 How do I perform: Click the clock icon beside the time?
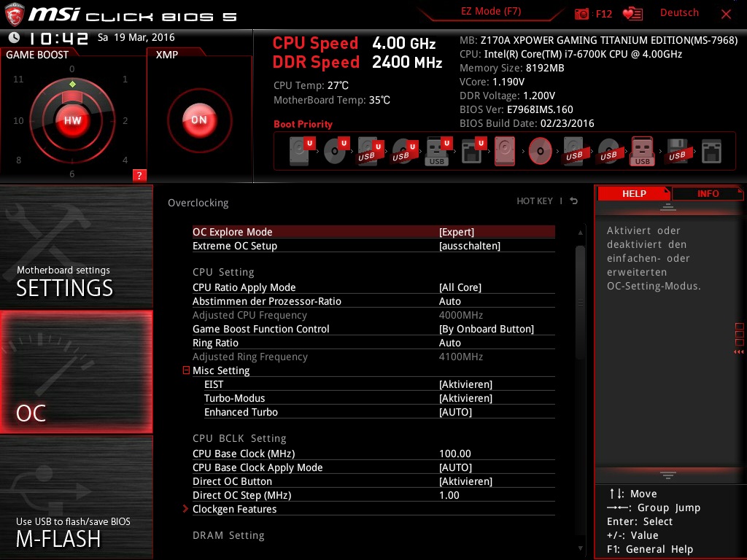coord(15,38)
